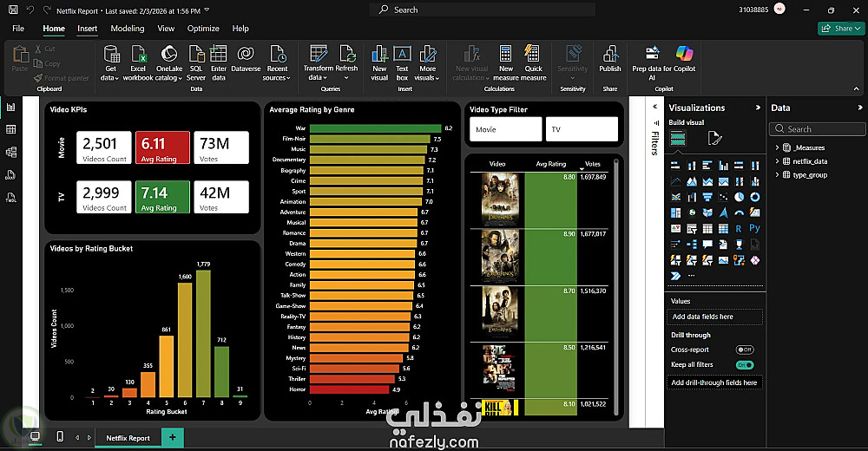
Task: Select the Movie slicer option
Action: [505, 129]
